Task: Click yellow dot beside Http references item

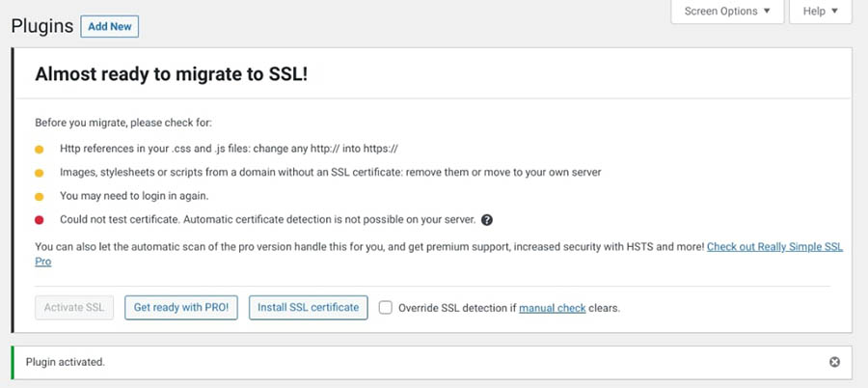Action: tap(40, 149)
